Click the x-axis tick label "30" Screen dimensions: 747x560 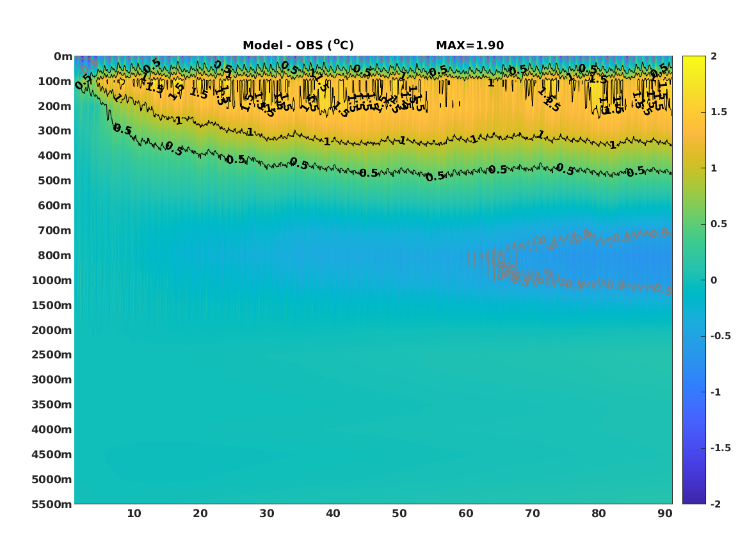click(x=267, y=513)
